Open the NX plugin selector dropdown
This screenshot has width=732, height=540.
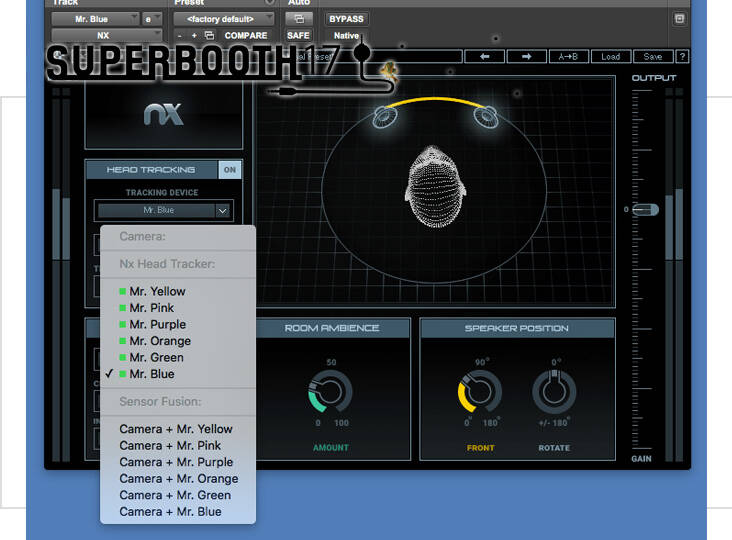(x=106, y=35)
